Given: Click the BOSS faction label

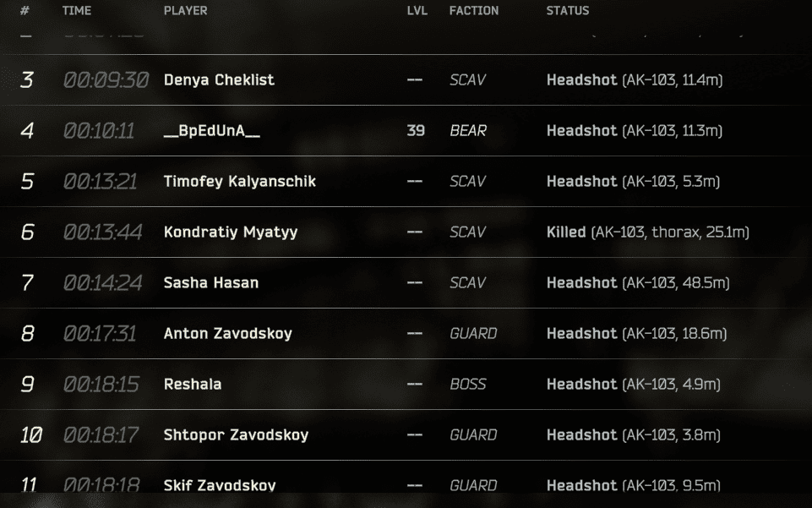Looking at the screenshot, I should pyautogui.click(x=468, y=385).
